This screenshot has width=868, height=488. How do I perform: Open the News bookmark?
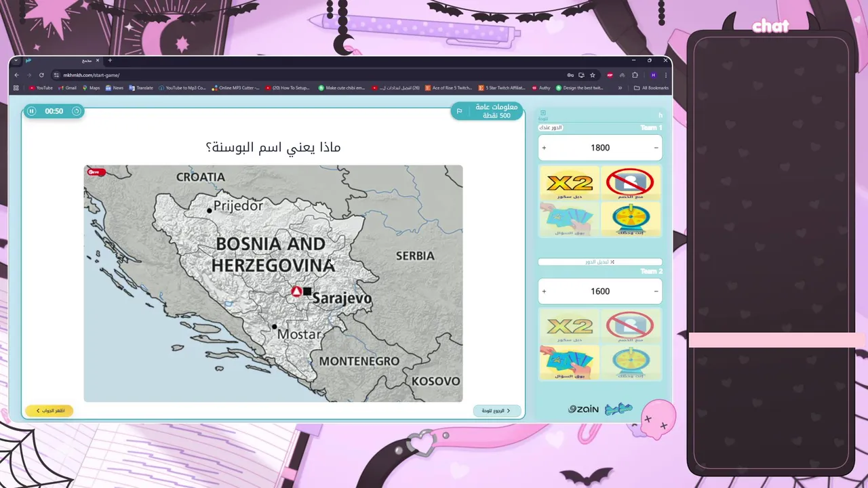[115, 87]
